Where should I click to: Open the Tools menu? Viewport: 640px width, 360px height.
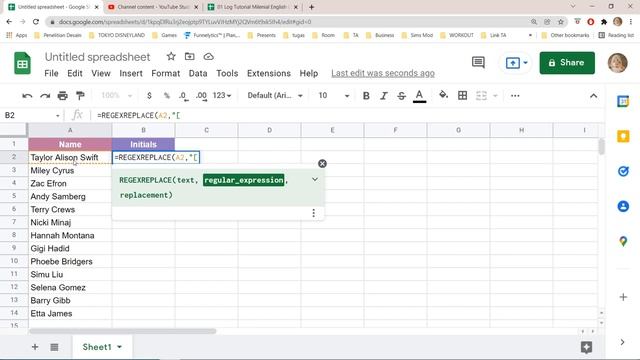(227, 73)
